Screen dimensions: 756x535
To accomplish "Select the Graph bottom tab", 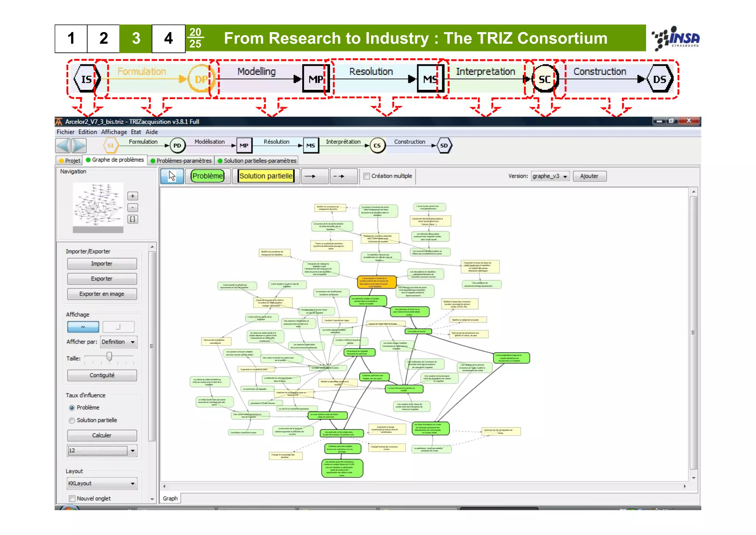I will tap(170, 498).
